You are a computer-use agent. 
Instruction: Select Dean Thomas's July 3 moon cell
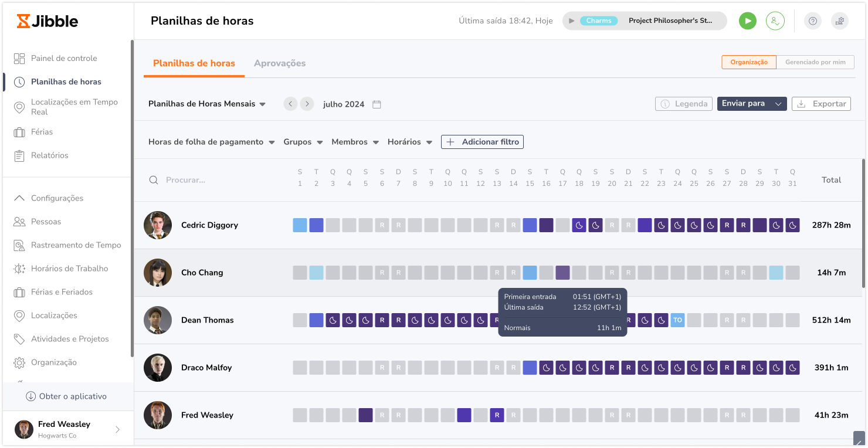(333, 320)
